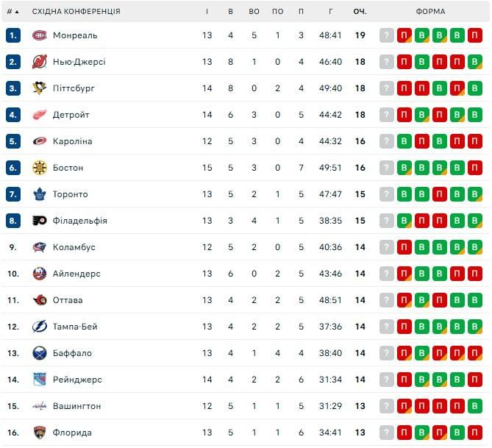Image resolution: width=492 pixels, height=448 pixels.
Task: Click the ФОРМА column header
Action: click(430, 12)
